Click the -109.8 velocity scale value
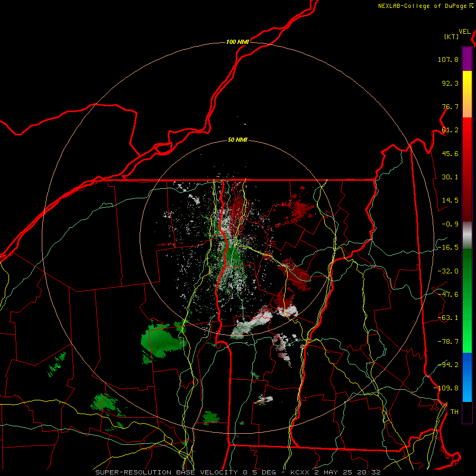Viewport: 476px width, 476px height. (x=446, y=388)
